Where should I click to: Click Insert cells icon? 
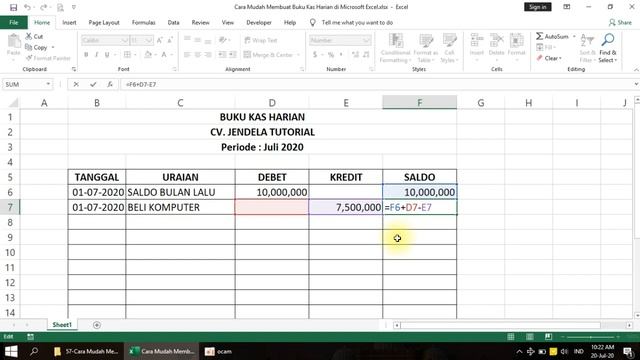pyautogui.click(x=476, y=41)
